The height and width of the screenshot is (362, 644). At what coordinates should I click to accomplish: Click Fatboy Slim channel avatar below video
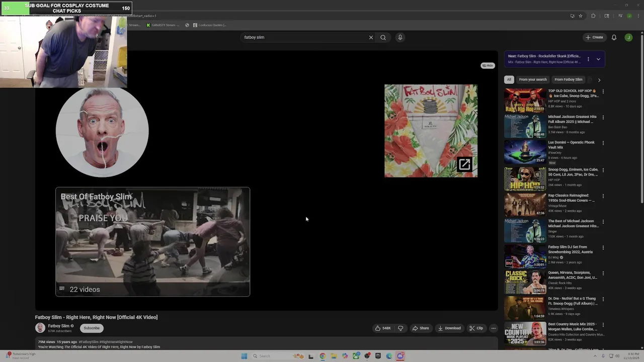pyautogui.click(x=40, y=328)
